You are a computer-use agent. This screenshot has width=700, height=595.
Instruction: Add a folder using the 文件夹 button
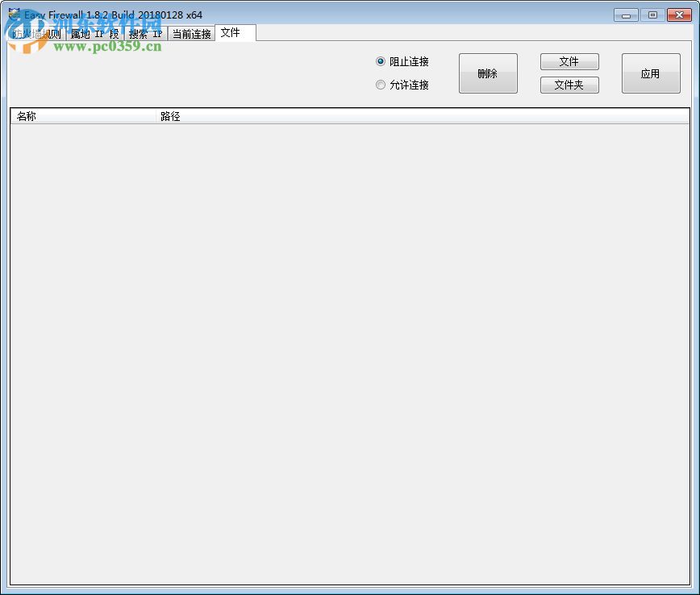tap(569, 85)
